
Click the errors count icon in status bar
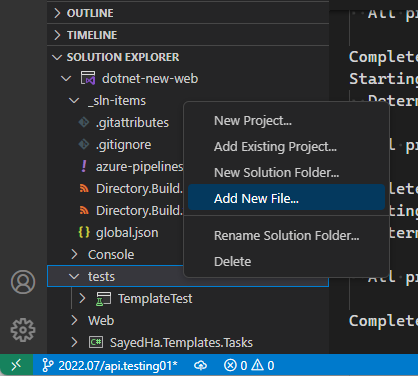click(230, 366)
